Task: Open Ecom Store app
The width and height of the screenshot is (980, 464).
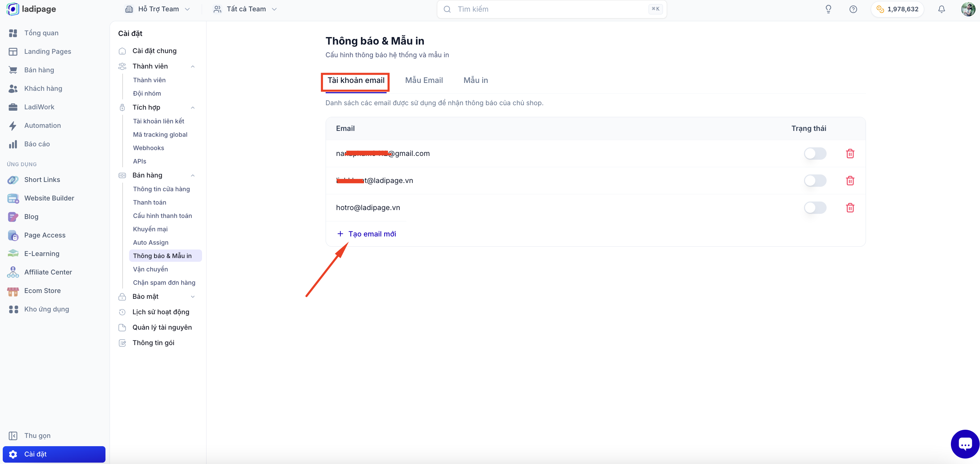Action: 42,291
